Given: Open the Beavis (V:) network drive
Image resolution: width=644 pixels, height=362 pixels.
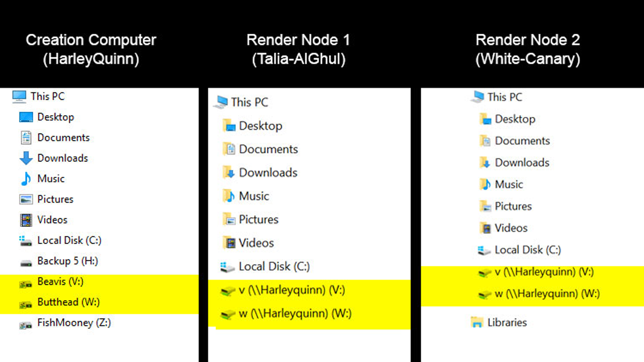Looking at the screenshot, I should [59, 282].
